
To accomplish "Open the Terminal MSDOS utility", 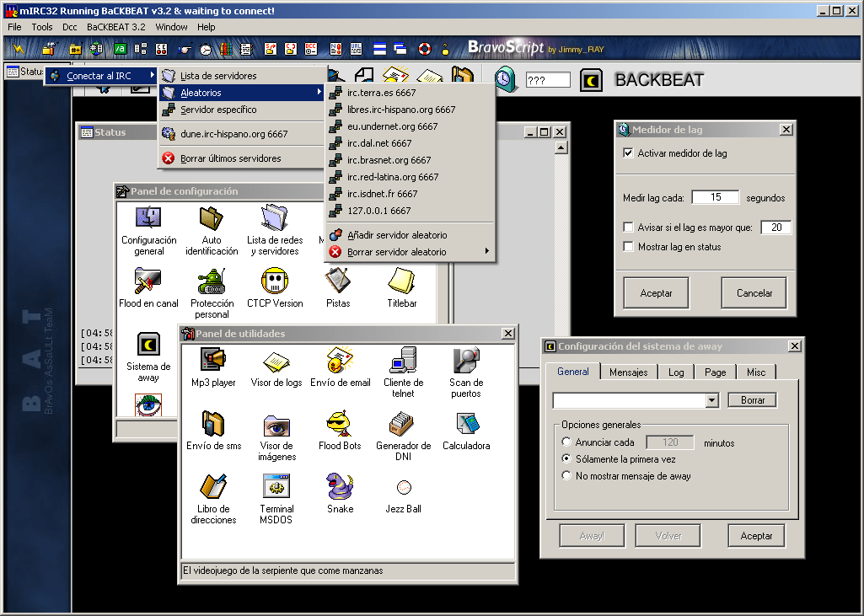I will click(x=276, y=487).
